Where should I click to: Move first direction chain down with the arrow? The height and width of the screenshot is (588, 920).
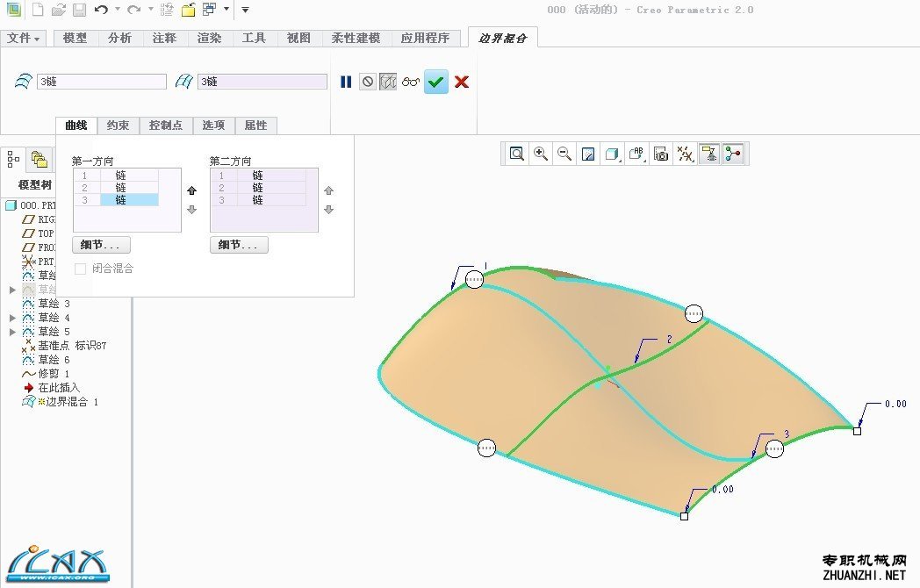pos(192,210)
